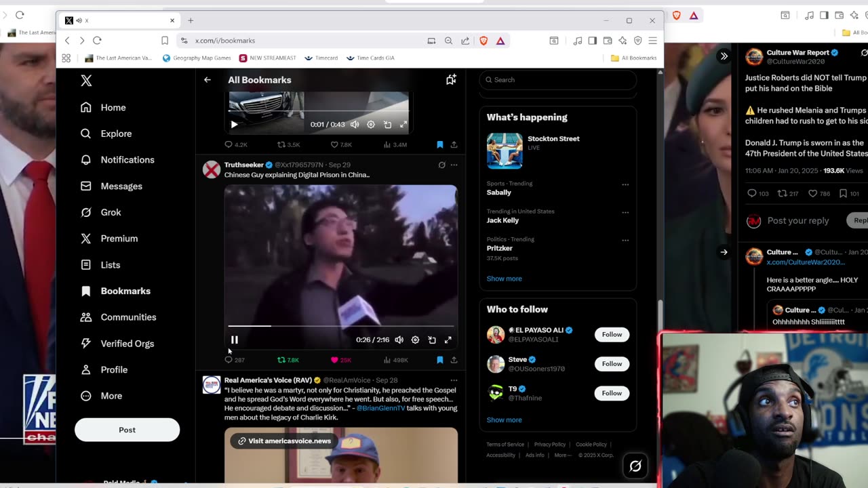Click the X logo in the sidebar
The width and height of the screenshot is (868, 488).
click(x=86, y=81)
